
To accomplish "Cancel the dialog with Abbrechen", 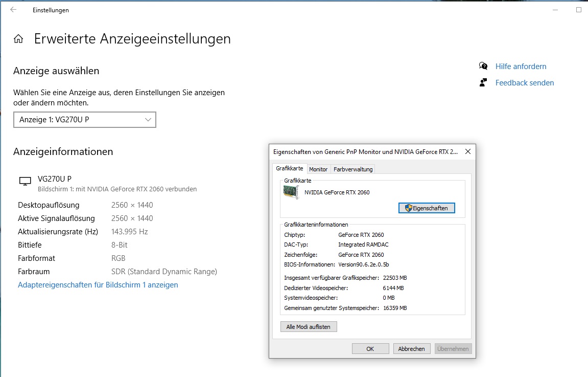I will (411, 349).
